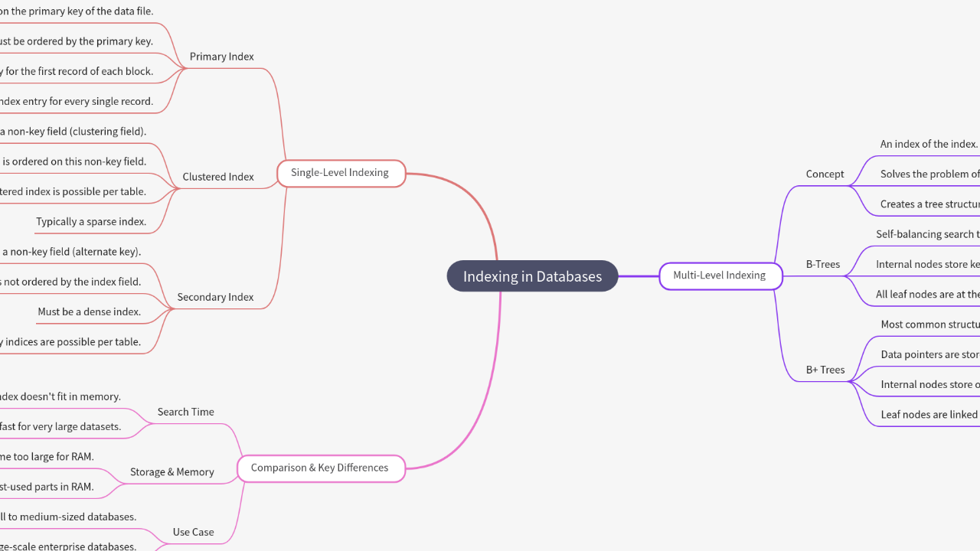The image size is (980, 551).
Task: Click the Clustered Index branch
Action: [x=217, y=177]
